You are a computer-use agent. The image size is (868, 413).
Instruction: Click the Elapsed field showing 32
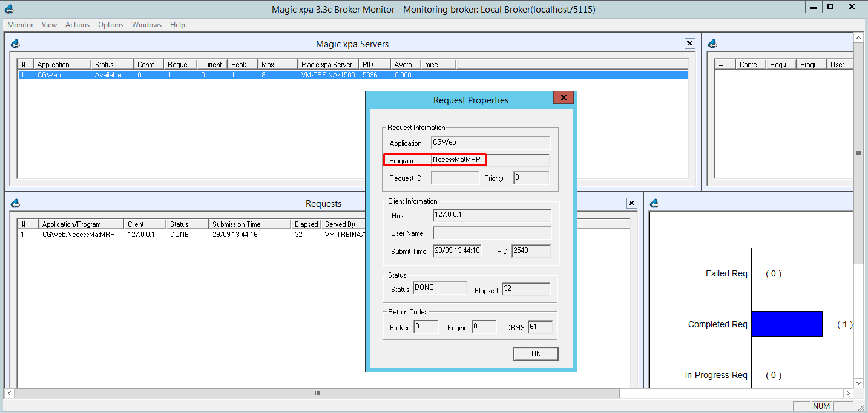coord(526,288)
